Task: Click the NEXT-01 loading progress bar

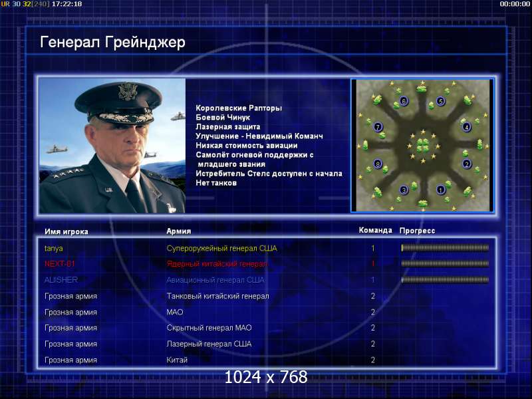Action: click(445, 263)
